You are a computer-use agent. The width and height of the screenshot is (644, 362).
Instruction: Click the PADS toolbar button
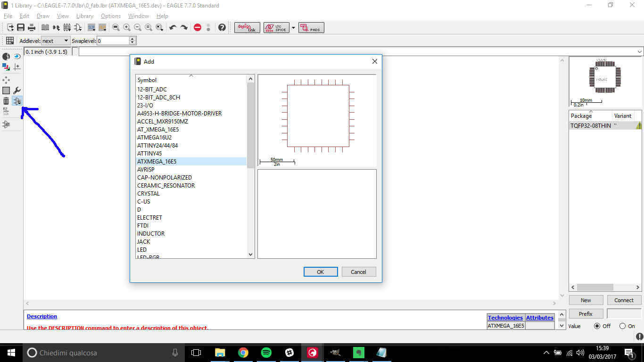(311, 28)
